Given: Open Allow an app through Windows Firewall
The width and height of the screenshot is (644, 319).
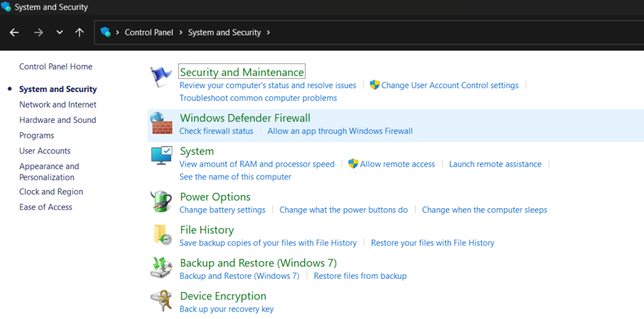Looking at the screenshot, I should [340, 132].
